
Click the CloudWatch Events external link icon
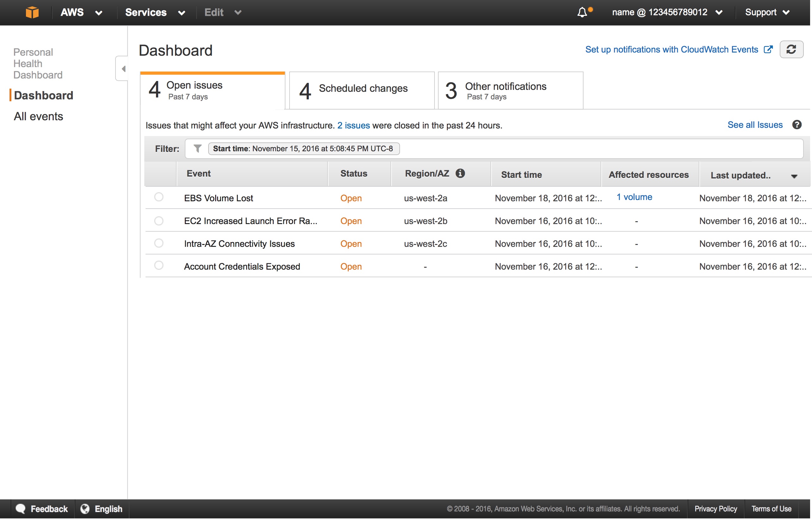(769, 49)
